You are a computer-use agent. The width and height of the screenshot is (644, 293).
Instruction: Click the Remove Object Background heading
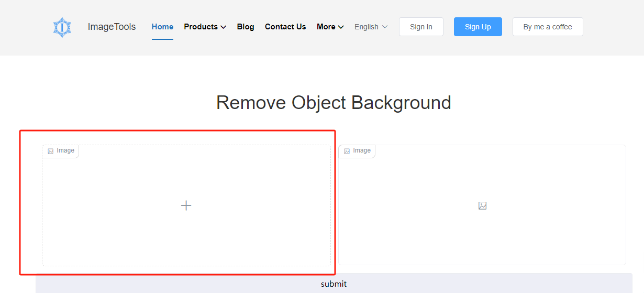click(334, 103)
